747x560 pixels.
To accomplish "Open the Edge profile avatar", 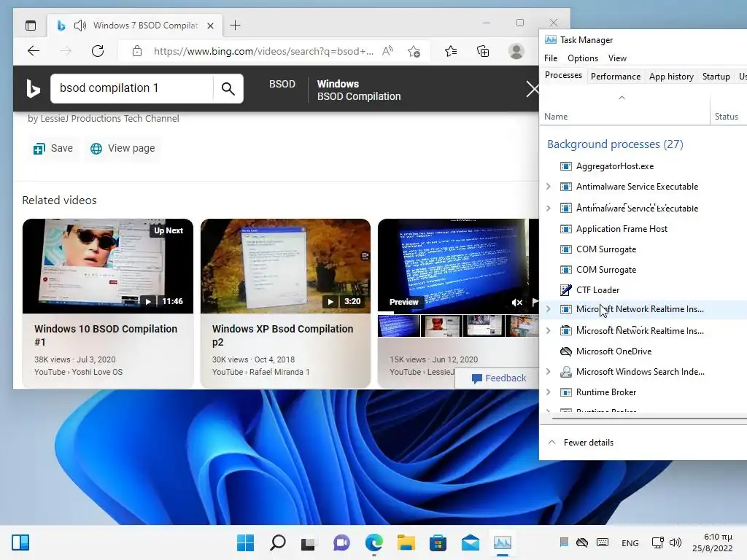I will (516, 51).
